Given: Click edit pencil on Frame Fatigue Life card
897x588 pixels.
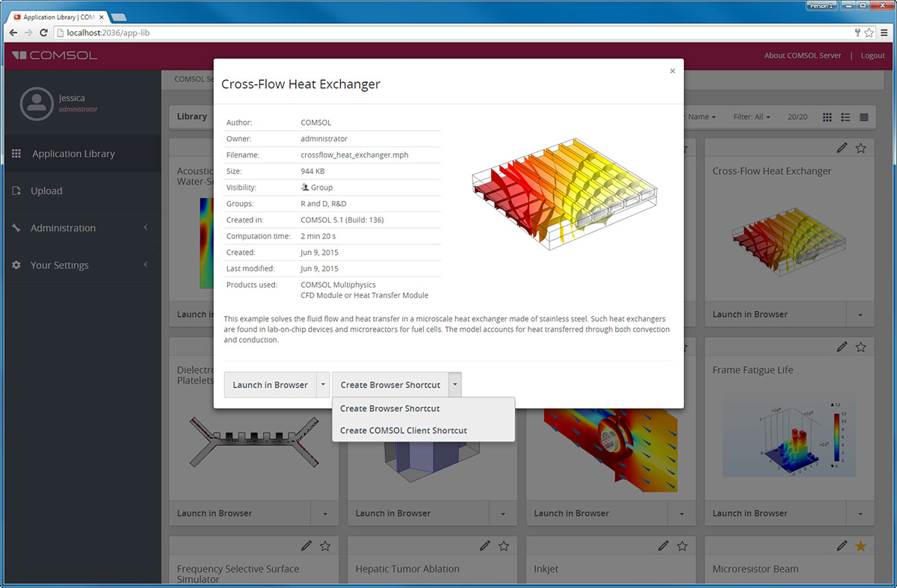Looking at the screenshot, I should [x=842, y=347].
